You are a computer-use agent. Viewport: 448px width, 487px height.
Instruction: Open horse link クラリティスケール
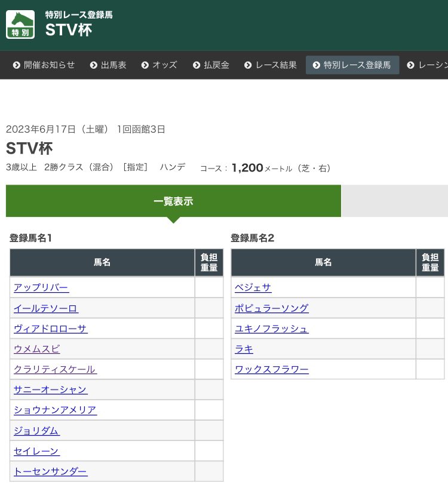[56, 369]
